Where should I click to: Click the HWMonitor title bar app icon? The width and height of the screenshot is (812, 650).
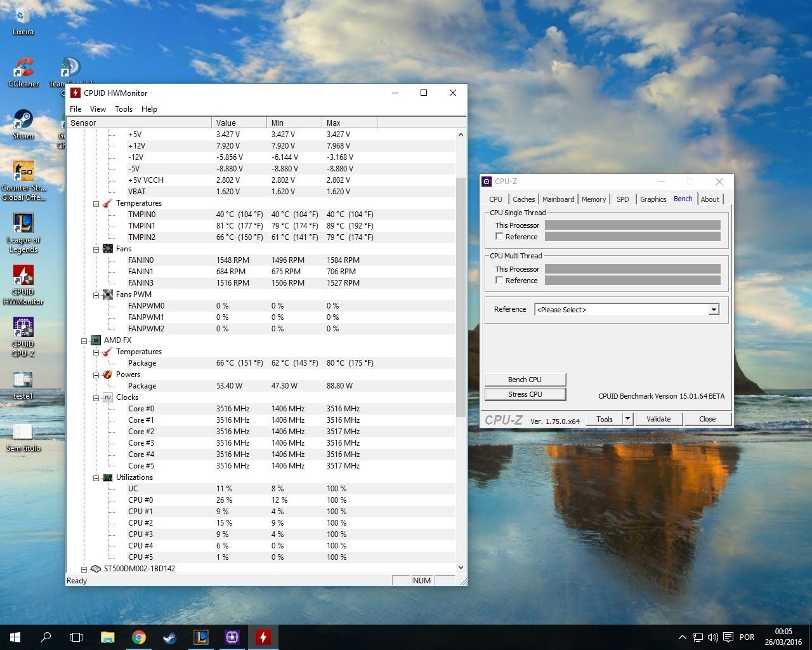[x=75, y=93]
